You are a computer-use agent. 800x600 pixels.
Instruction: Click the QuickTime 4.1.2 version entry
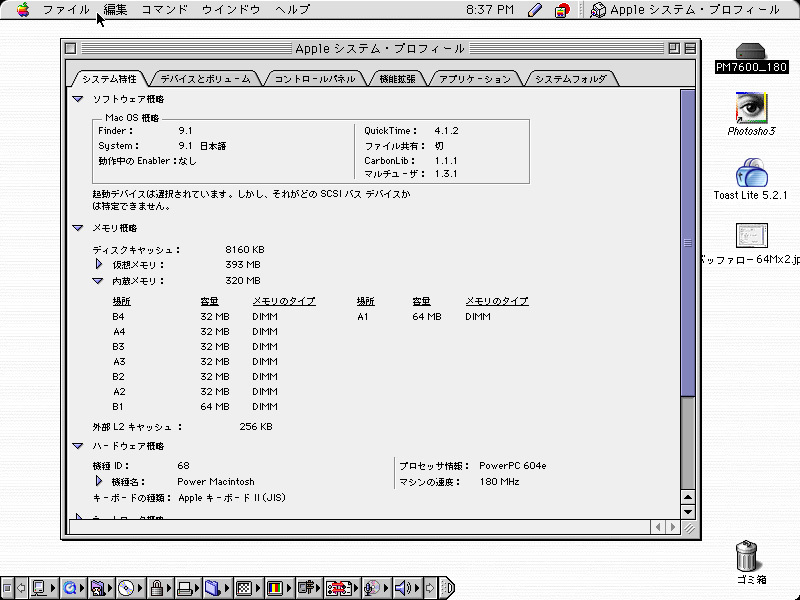411,131
